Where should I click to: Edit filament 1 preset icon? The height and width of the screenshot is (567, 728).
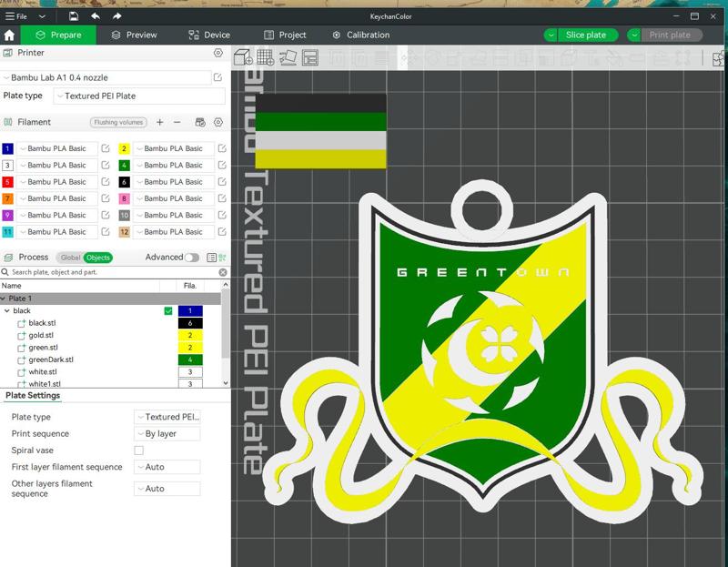click(x=106, y=148)
